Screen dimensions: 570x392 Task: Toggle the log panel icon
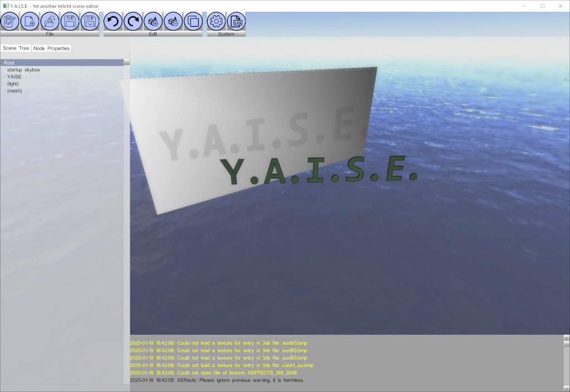click(x=236, y=22)
